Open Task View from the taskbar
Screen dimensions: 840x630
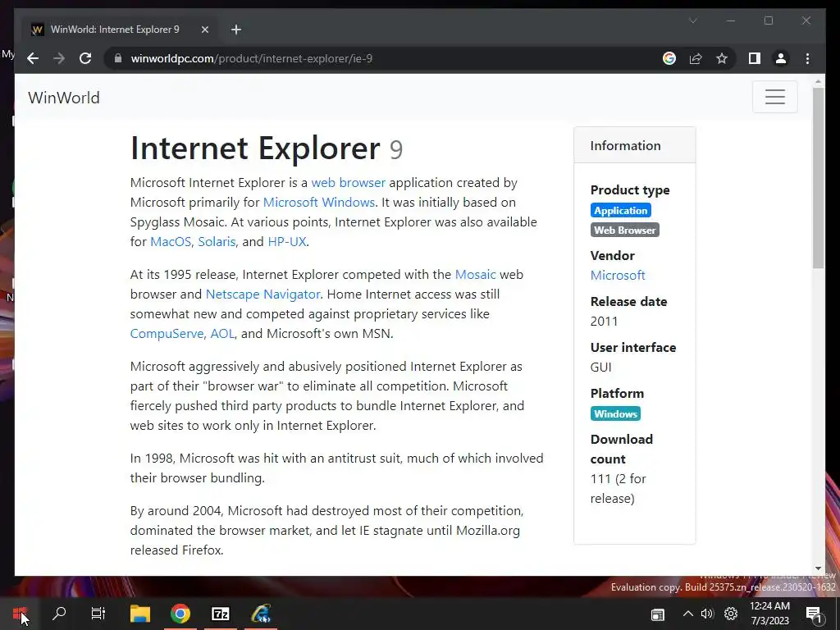coord(98,614)
